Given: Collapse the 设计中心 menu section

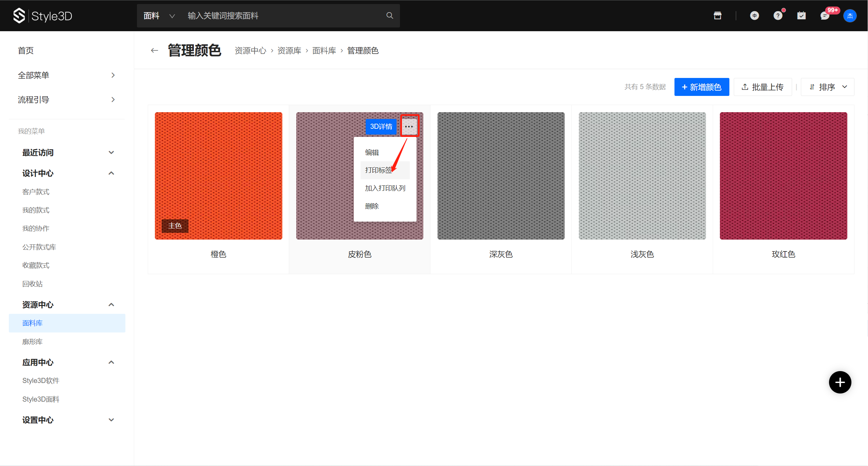Looking at the screenshot, I should [x=111, y=173].
